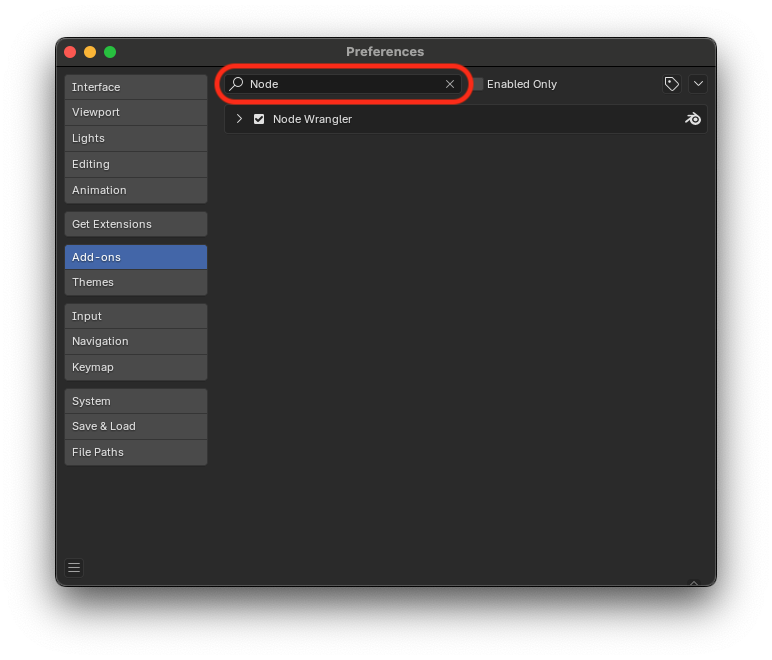Open the preferences hamburger menu

(x=74, y=568)
